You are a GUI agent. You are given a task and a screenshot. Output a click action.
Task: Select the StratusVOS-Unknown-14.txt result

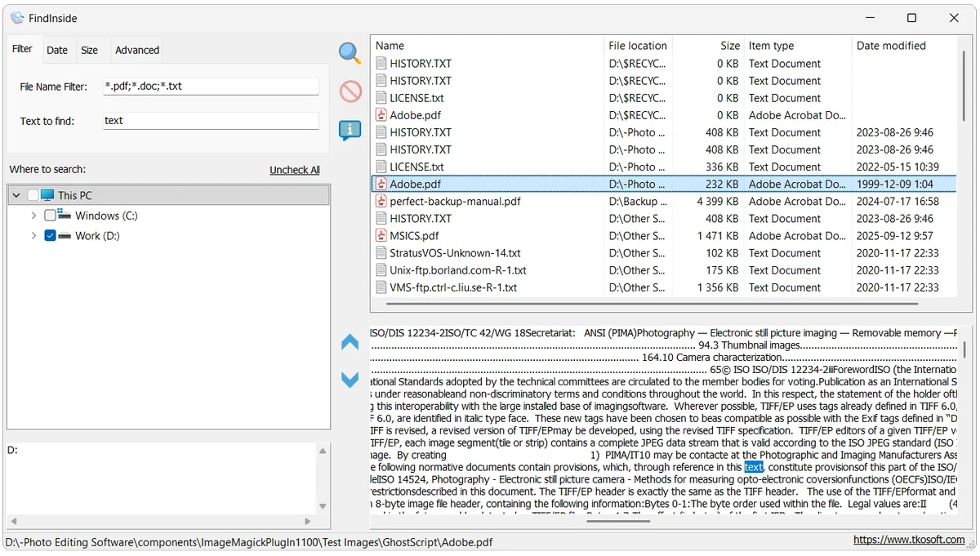tap(666, 253)
